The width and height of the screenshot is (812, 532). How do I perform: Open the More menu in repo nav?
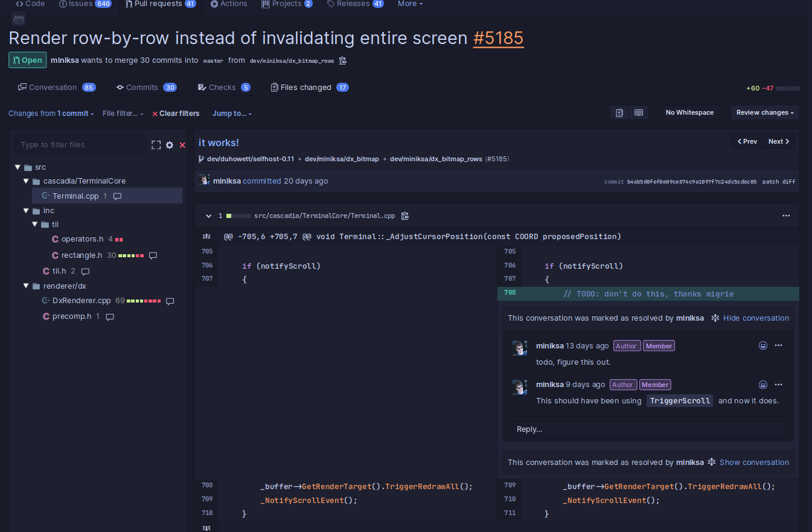(410, 4)
